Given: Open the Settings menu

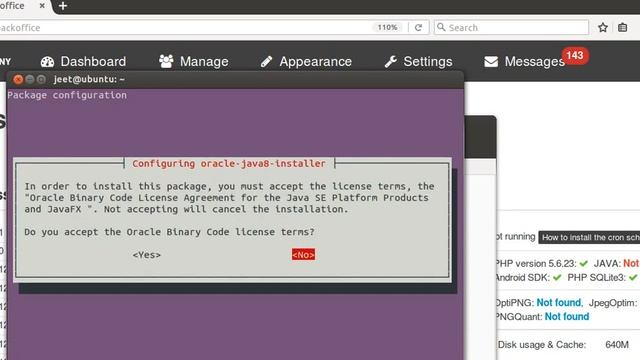Looking at the screenshot, I should pos(418,62).
